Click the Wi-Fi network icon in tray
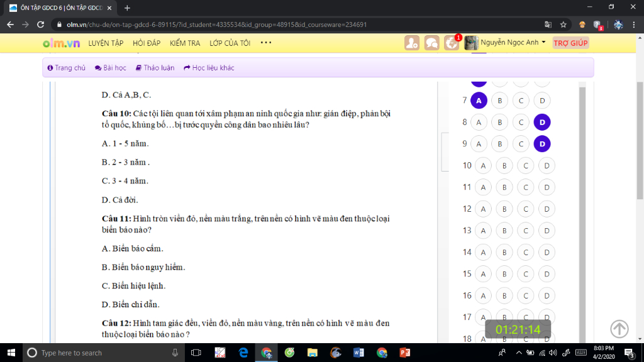 click(542, 353)
